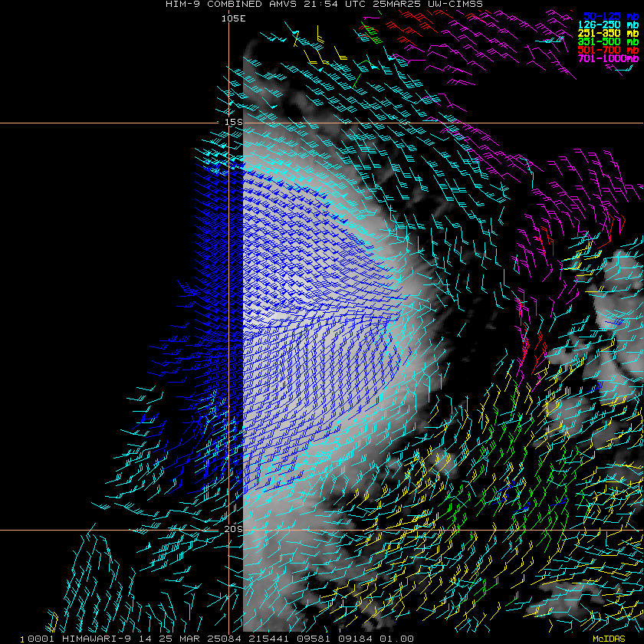
Task: Click the 105E longitude label
Action: (233, 18)
